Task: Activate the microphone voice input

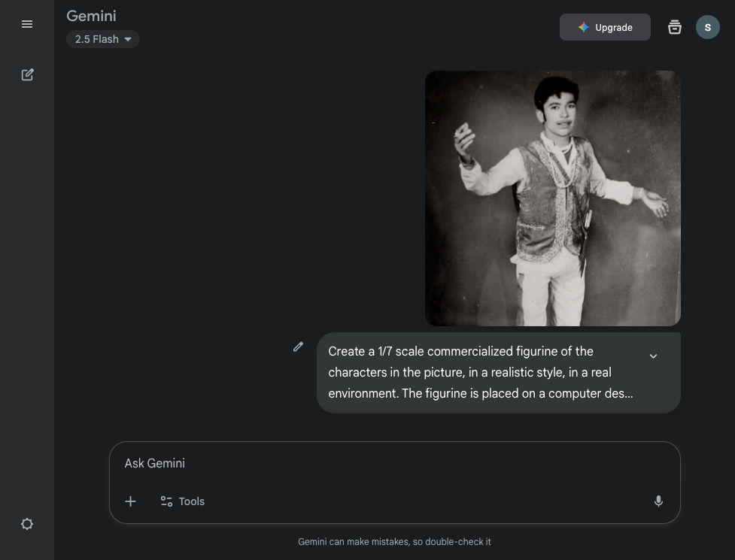Action: (658, 501)
